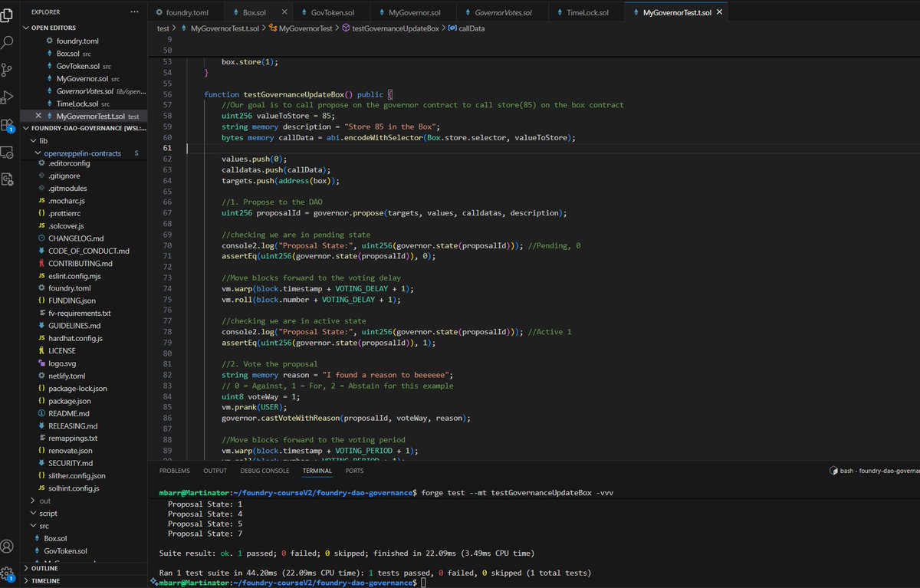The width and height of the screenshot is (920, 588).
Task: Open the Accounts menu icon
Action: (x=8, y=547)
